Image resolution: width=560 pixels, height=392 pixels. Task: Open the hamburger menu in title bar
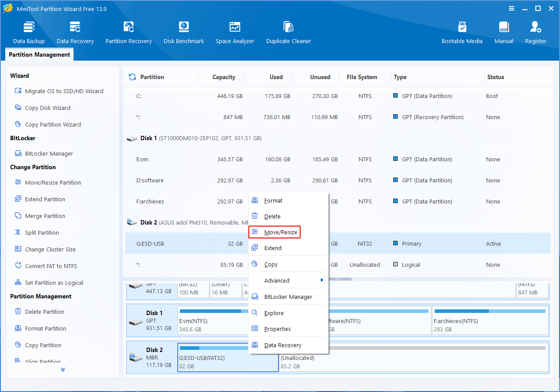click(x=511, y=8)
